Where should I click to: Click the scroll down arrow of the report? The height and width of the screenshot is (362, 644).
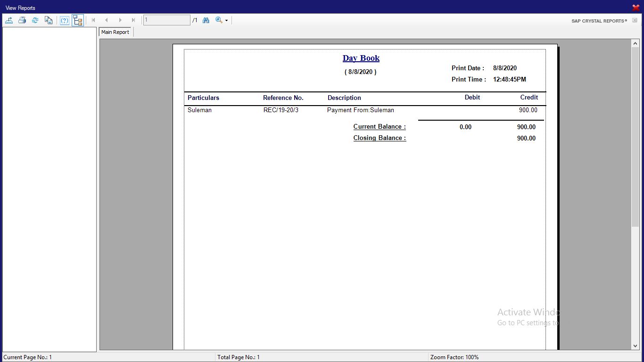635,346
